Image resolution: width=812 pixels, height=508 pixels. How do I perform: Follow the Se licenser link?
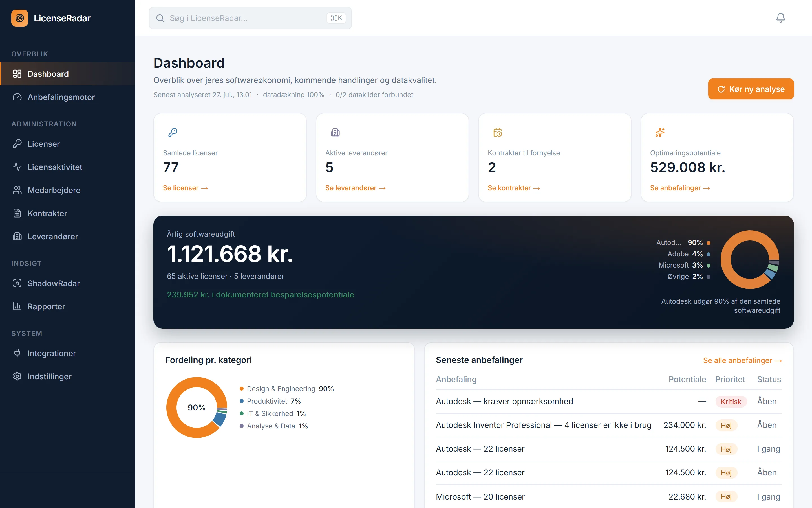tap(185, 188)
